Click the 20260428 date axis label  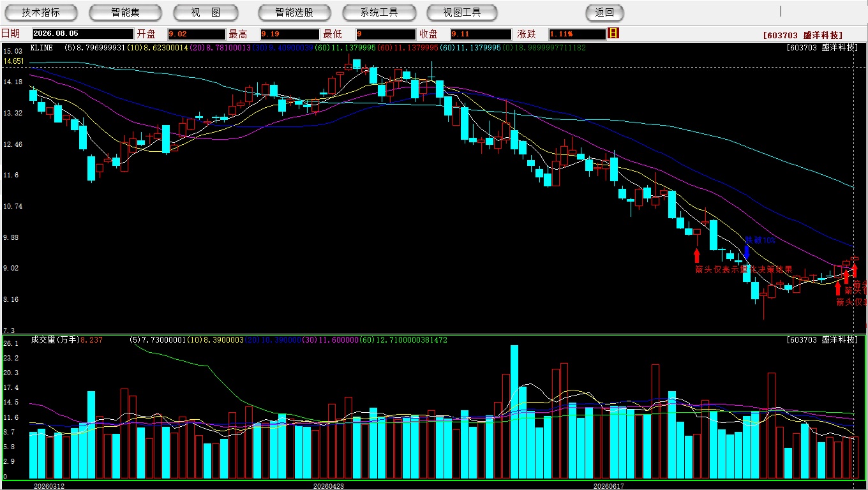pos(329,486)
